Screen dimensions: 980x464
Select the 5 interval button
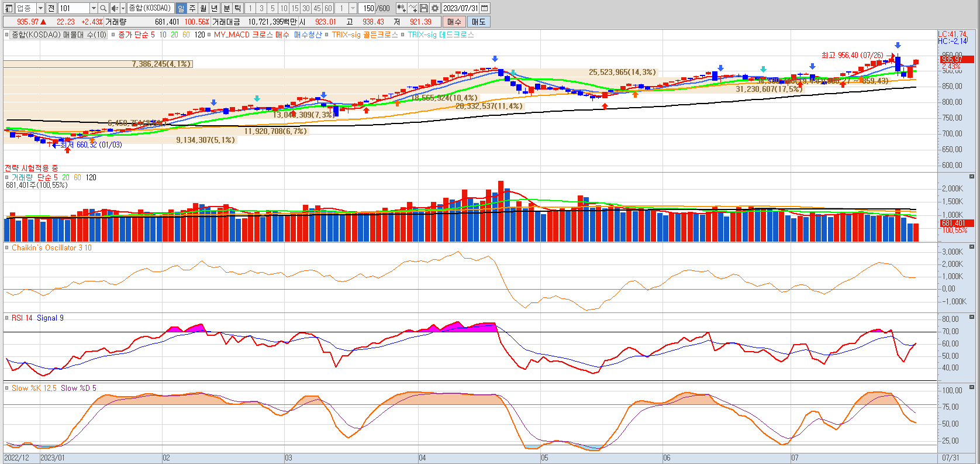(272, 8)
